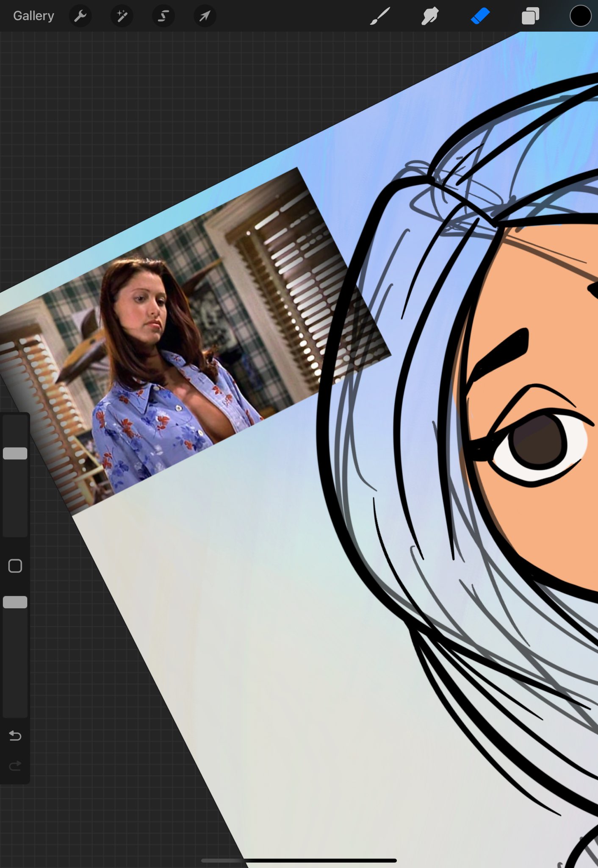Click the brush size slider handle
This screenshot has width=598, height=868.
tap(15, 453)
